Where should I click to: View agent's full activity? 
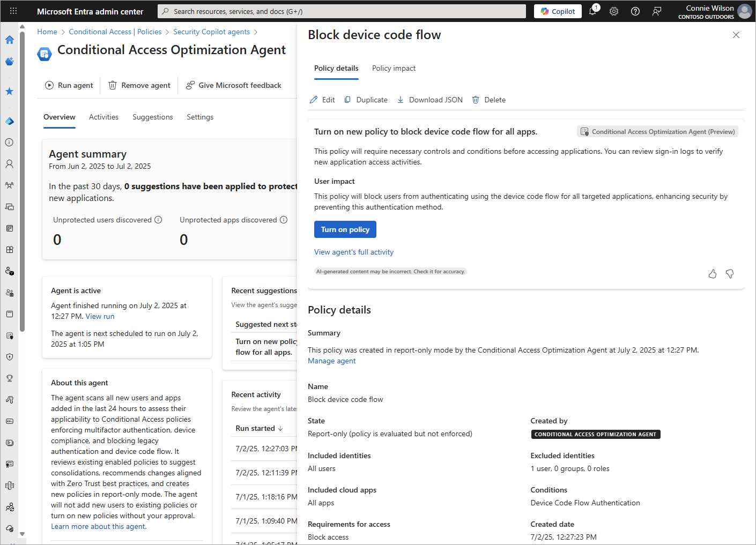click(354, 252)
